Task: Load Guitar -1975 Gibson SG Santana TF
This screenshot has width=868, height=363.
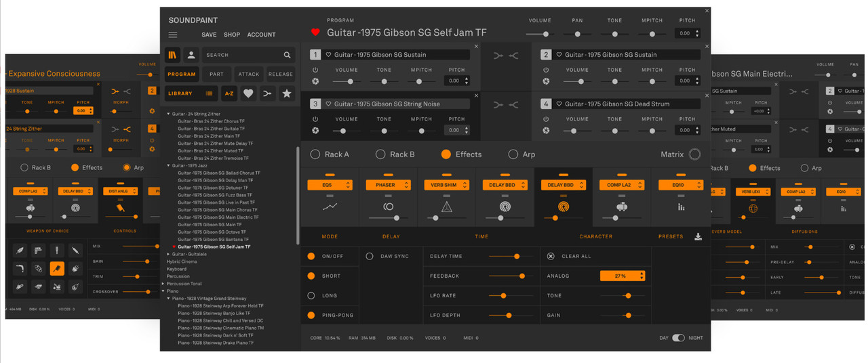Action: 214,239
